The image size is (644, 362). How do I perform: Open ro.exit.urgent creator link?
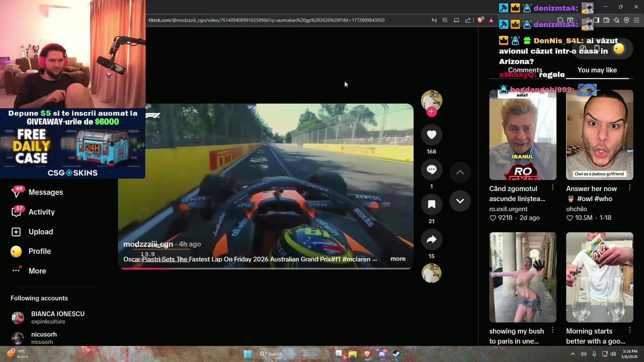click(x=508, y=209)
